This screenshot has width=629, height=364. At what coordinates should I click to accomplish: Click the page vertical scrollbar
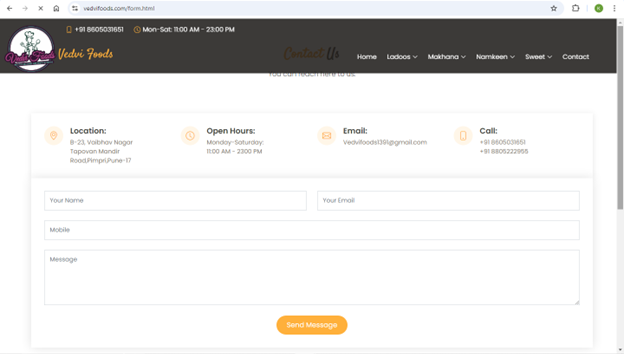(x=620, y=117)
